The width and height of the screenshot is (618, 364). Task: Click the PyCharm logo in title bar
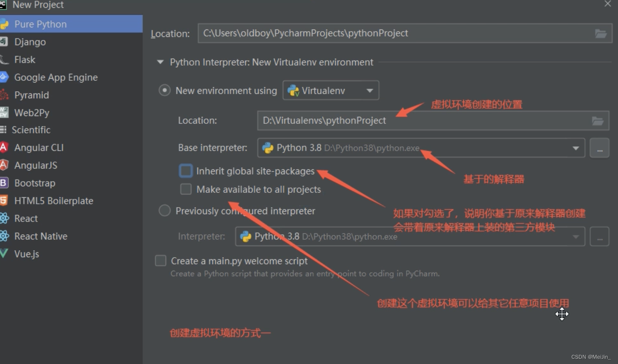(x=3, y=5)
